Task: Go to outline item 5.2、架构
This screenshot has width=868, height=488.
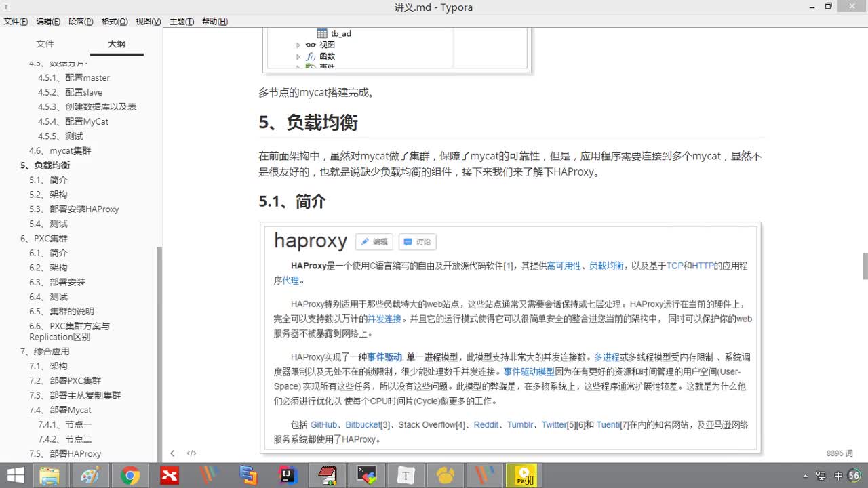Action: click(x=48, y=195)
